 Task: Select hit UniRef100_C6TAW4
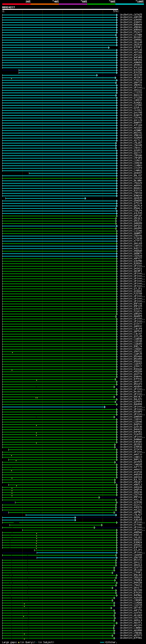pos(131,35)
